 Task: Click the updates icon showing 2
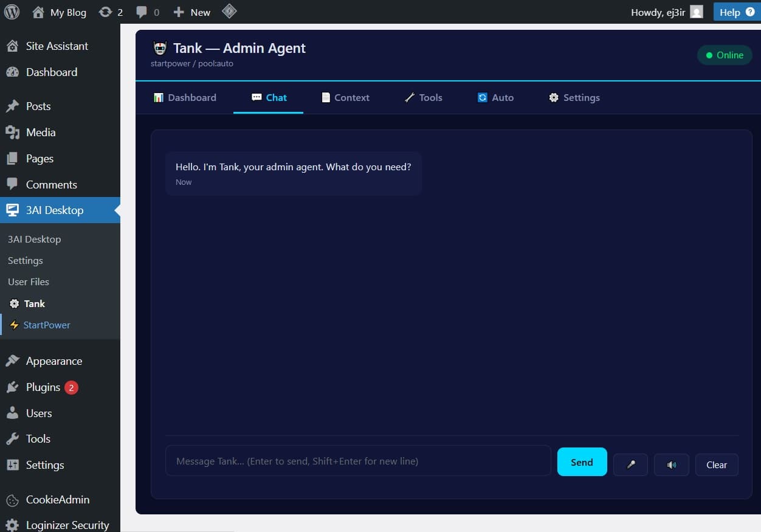pos(111,12)
